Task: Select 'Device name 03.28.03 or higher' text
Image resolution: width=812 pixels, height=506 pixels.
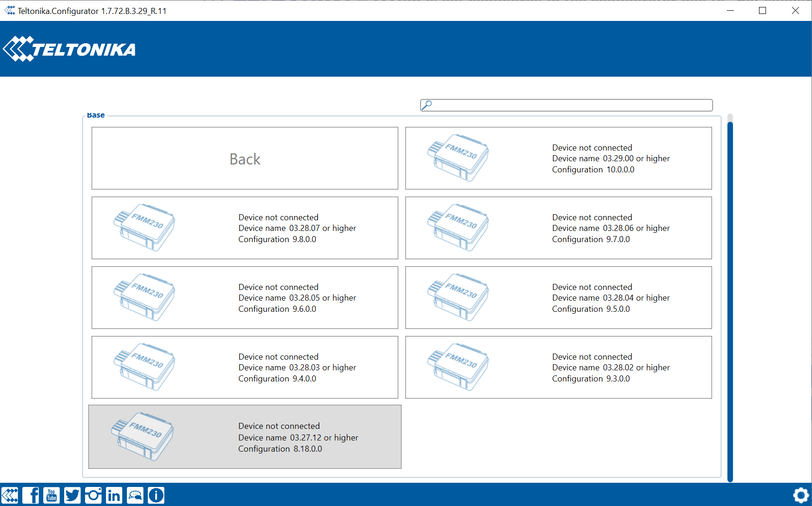Action: (297, 368)
